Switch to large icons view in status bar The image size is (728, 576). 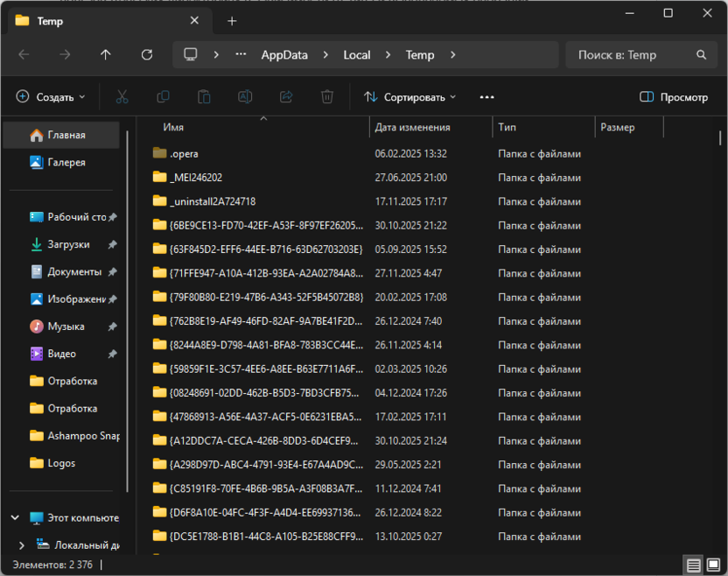click(715, 565)
